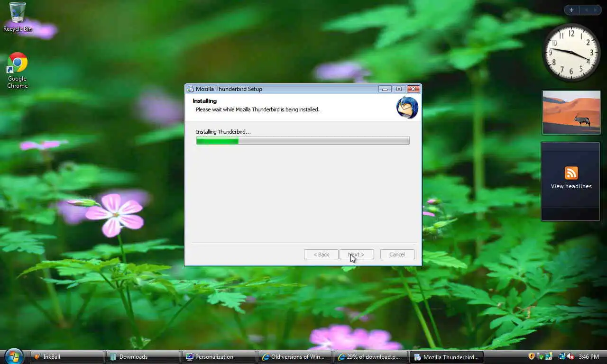607x364 pixels.
Task: Click the Thunderbird logo in setup header
Action: (x=407, y=107)
